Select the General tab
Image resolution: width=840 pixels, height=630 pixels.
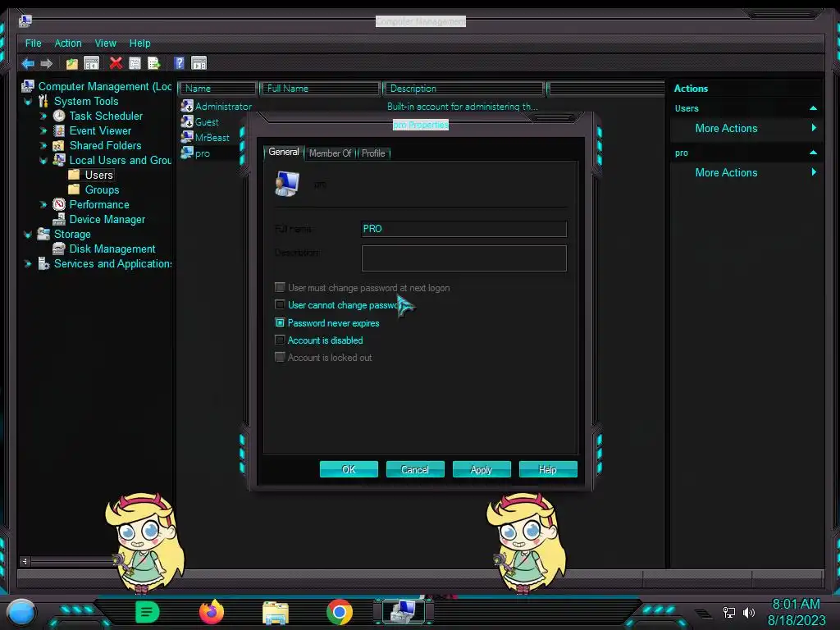(284, 152)
